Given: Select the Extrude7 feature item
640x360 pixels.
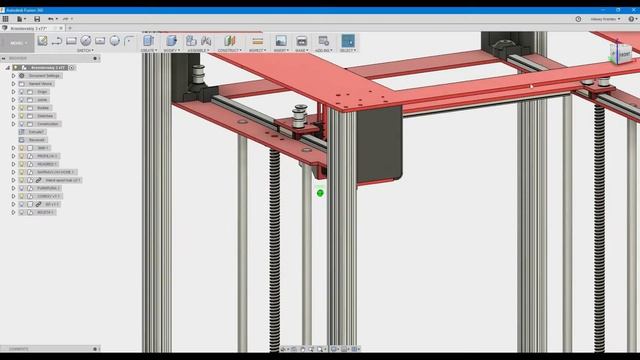Looking at the screenshot, I should coord(32,132).
